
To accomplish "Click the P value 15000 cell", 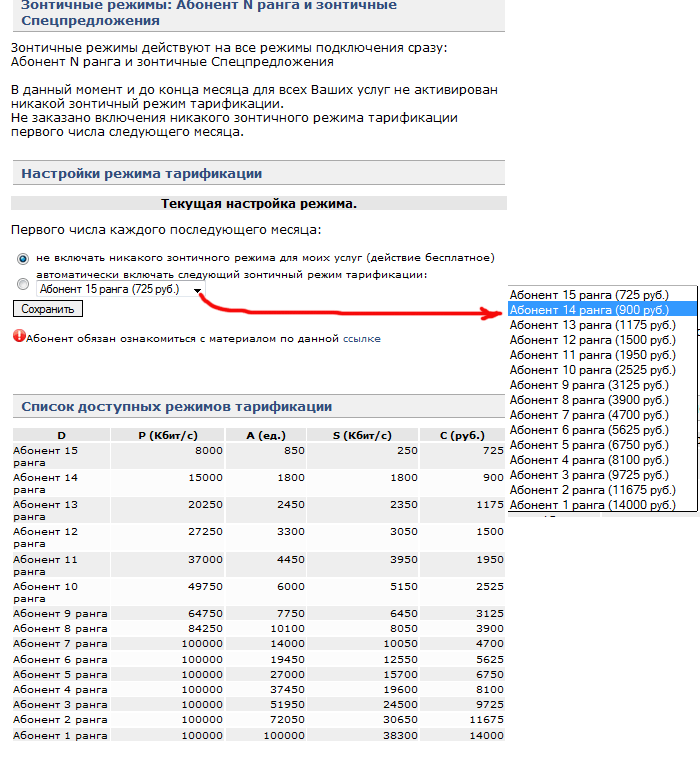I will tap(168, 483).
